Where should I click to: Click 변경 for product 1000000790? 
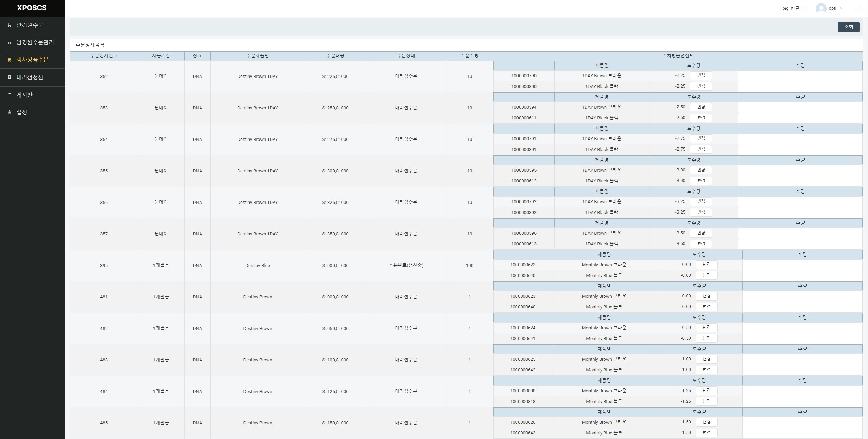701,75
